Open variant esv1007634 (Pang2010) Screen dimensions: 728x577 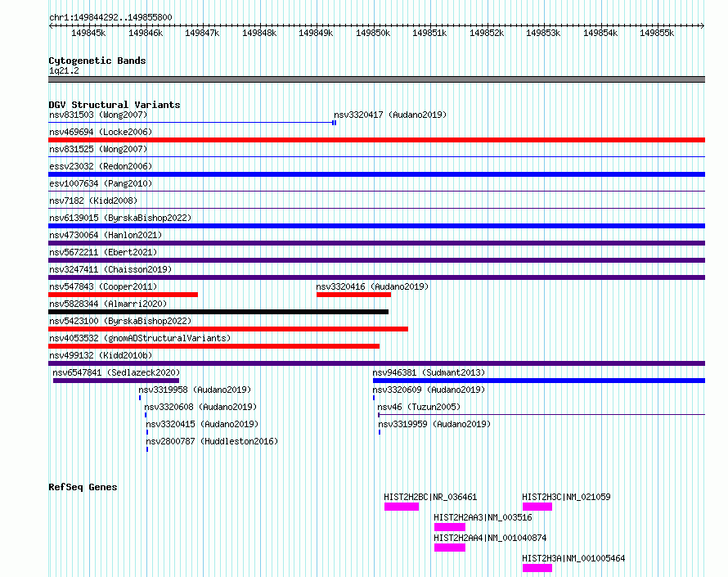(x=101, y=183)
